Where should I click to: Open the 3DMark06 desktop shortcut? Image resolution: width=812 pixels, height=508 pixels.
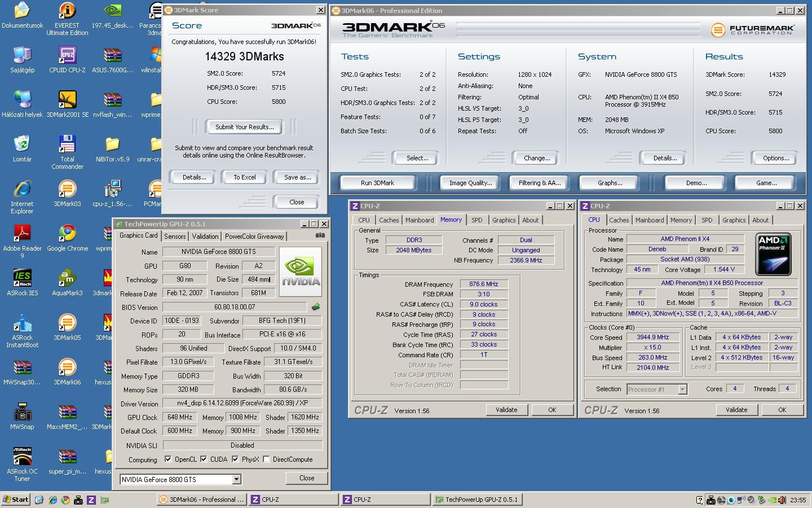(x=67, y=372)
